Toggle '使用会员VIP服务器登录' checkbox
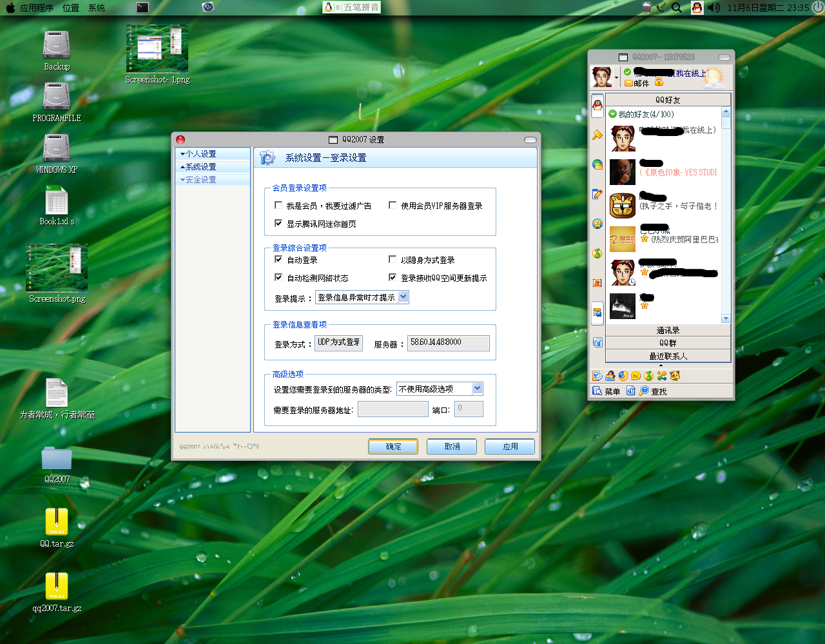 click(393, 205)
